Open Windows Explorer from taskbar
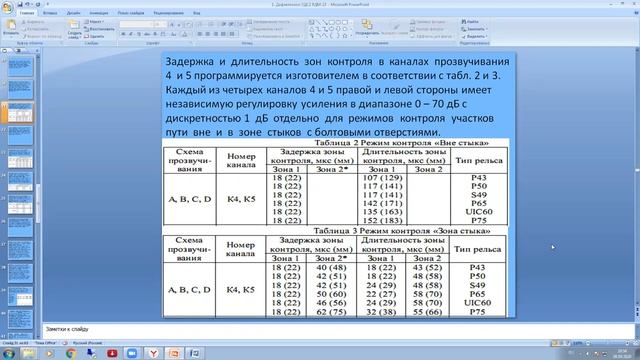The image size is (640, 360). click(29, 353)
